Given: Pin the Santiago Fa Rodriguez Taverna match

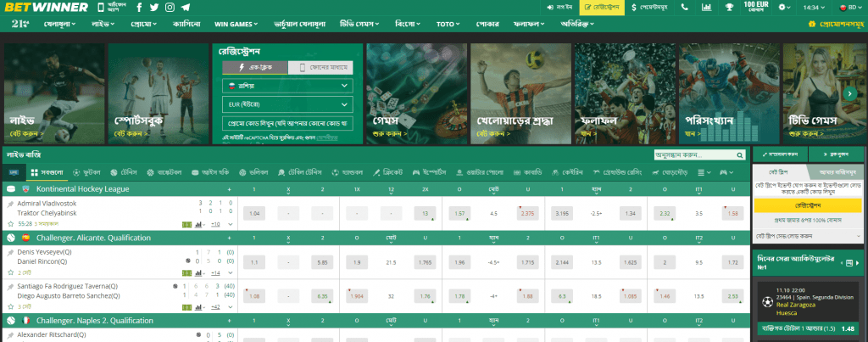Looking at the screenshot, I should 10,287.
